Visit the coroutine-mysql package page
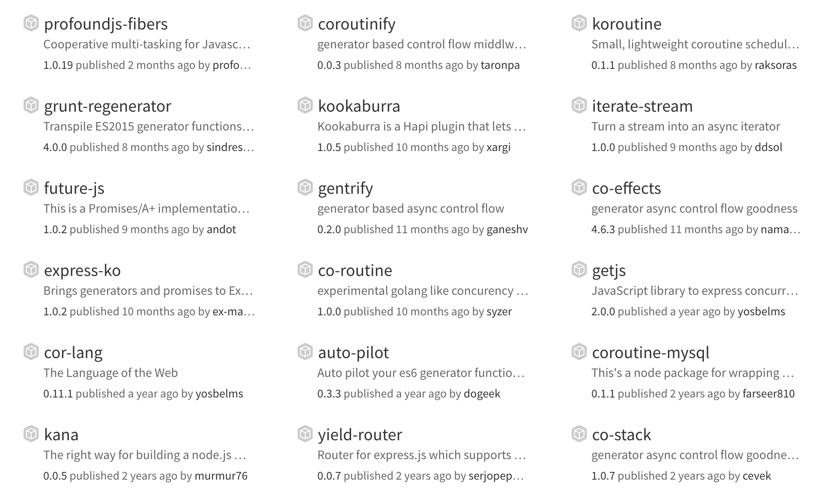Viewport: 829px width, 504px height. [x=650, y=353]
